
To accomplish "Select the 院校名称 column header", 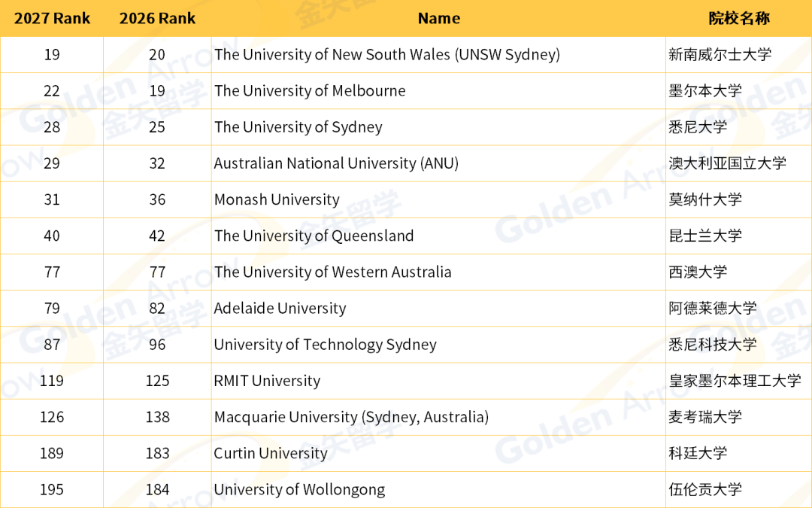I will [x=739, y=18].
